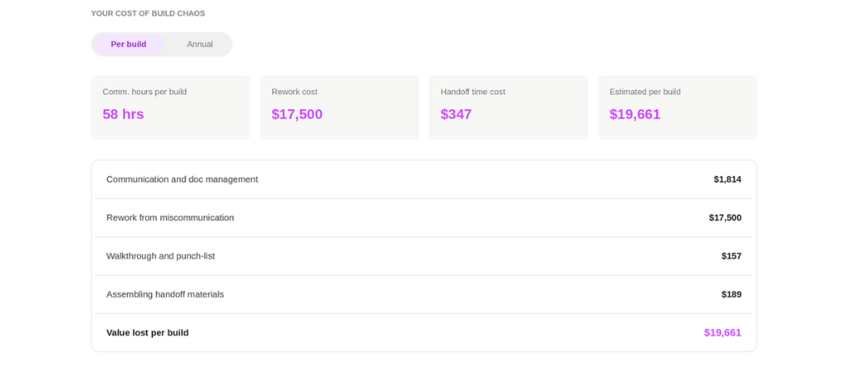Click the 'Estimated per build' label
The image size is (868, 367).
[x=645, y=92]
